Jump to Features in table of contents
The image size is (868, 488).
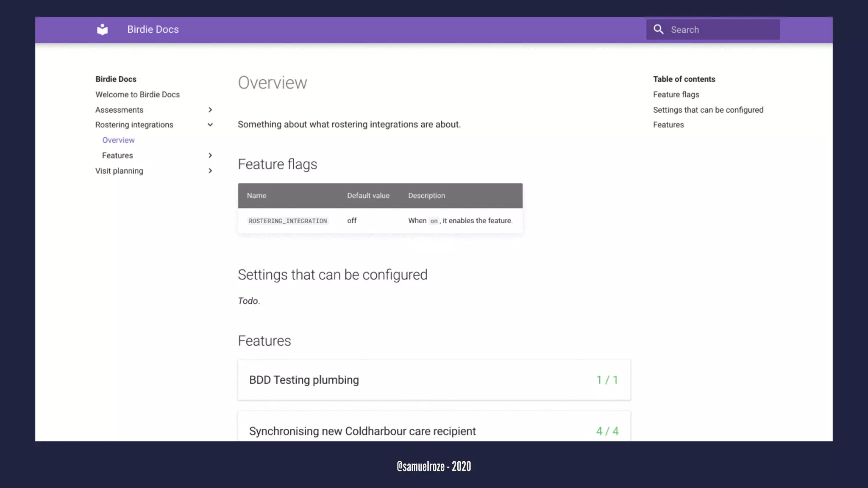click(668, 125)
